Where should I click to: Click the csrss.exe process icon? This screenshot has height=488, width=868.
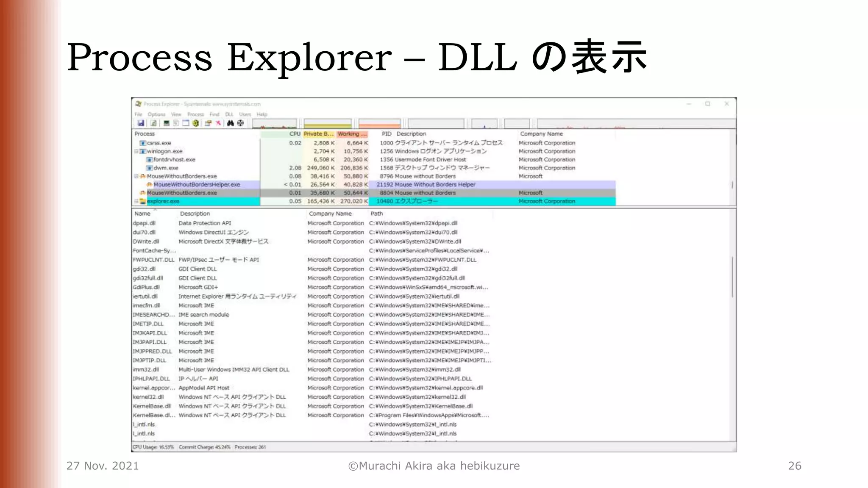point(143,143)
